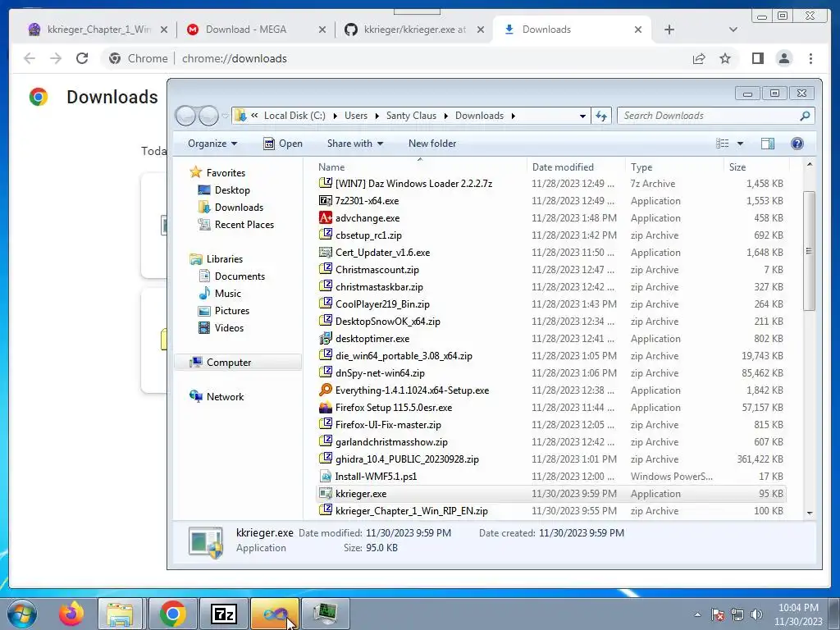Click the file list scroll-down arrow
Image resolution: width=840 pixels, height=630 pixels.
pyautogui.click(x=810, y=513)
